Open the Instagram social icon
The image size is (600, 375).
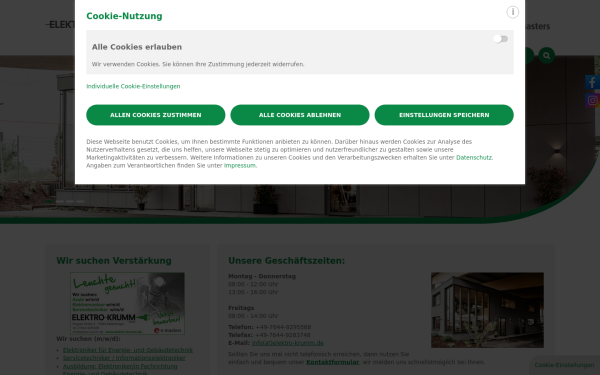(x=592, y=101)
